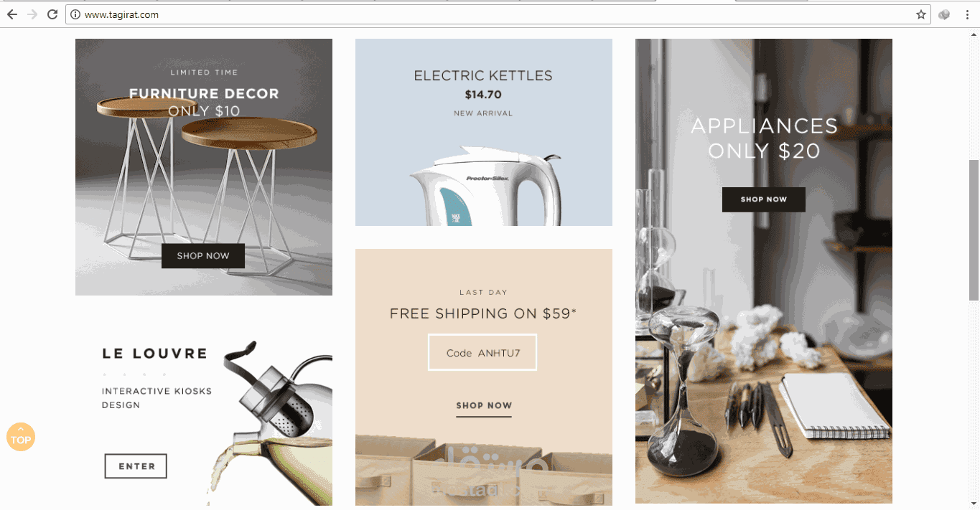Click Shop Now on the Appliances banner
The image size is (980, 510).
point(764,199)
